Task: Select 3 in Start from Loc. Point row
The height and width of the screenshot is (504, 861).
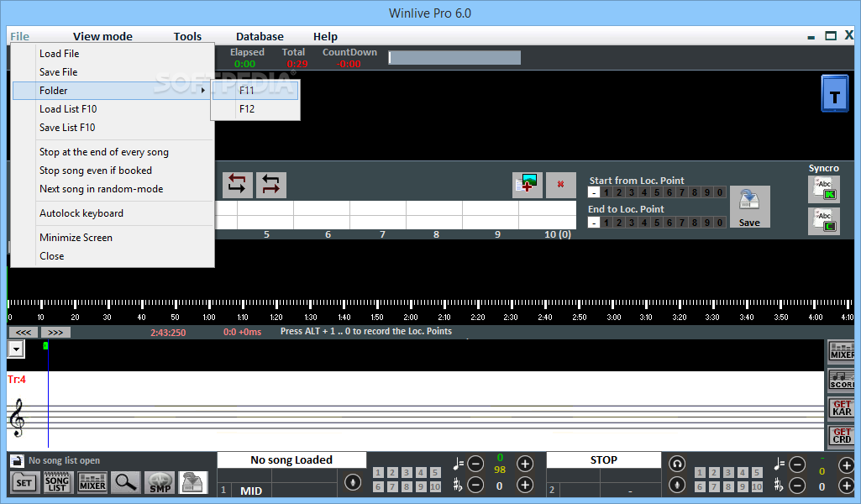Action: pyautogui.click(x=632, y=192)
